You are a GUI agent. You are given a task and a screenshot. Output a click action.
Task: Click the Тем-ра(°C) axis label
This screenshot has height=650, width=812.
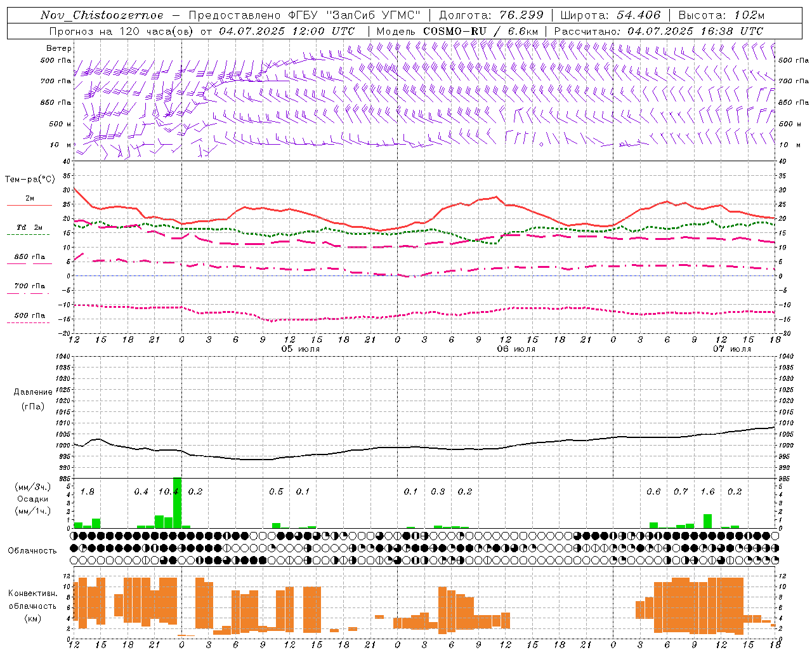pyautogui.click(x=30, y=180)
